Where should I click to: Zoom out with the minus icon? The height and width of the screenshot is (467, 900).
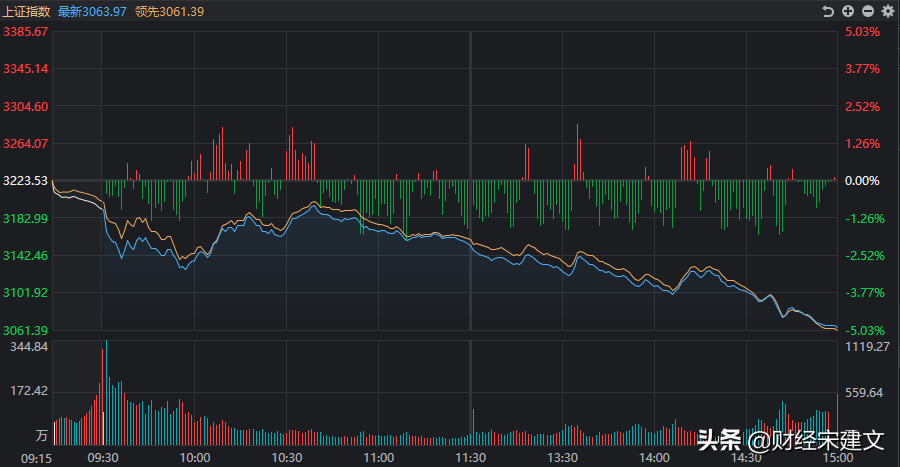(x=867, y=11)
